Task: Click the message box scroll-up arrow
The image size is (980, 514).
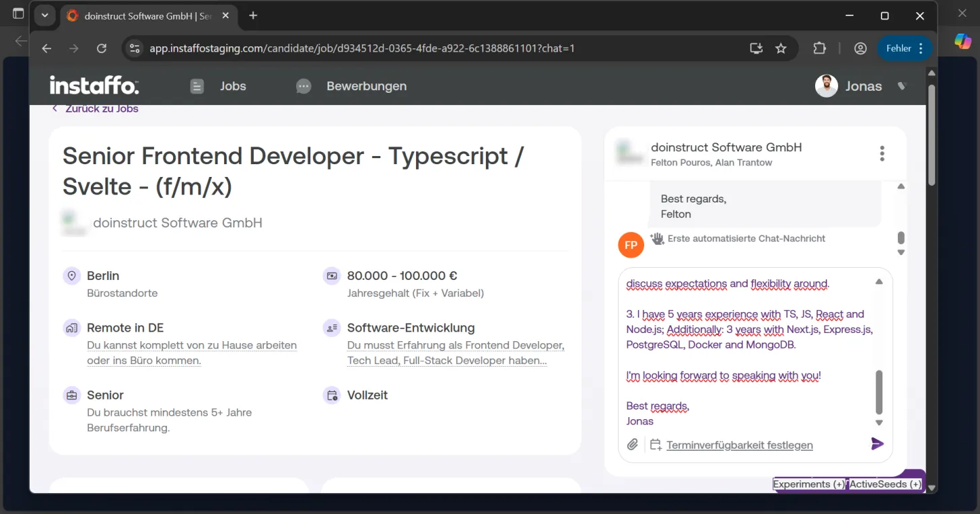Action: point(879,282)
